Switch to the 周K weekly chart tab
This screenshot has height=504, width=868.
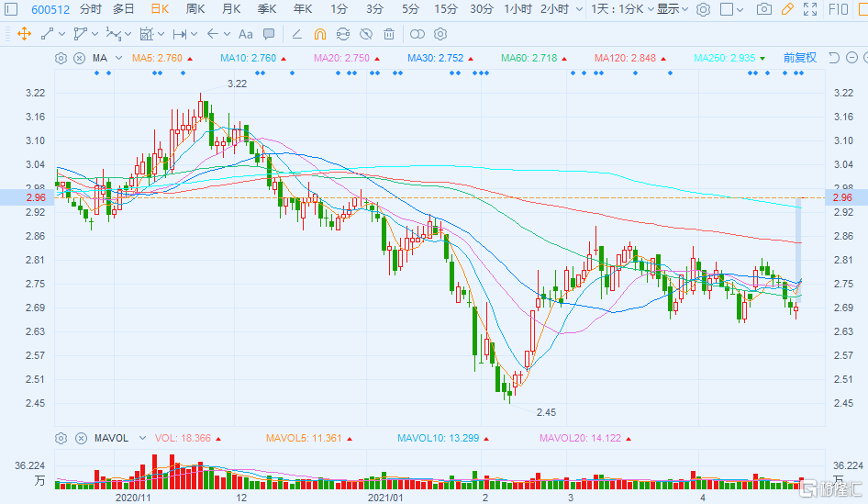click(x=195, y=9)
